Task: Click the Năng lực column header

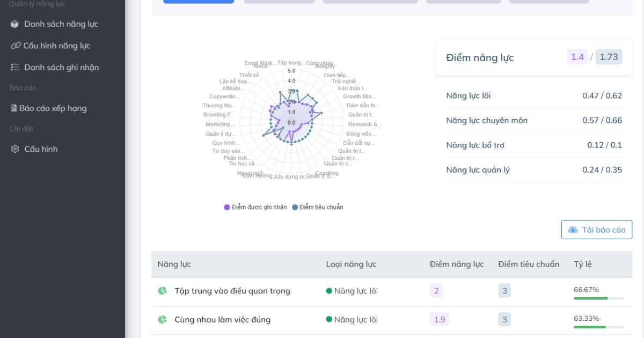Action: (x=174, y=264)
